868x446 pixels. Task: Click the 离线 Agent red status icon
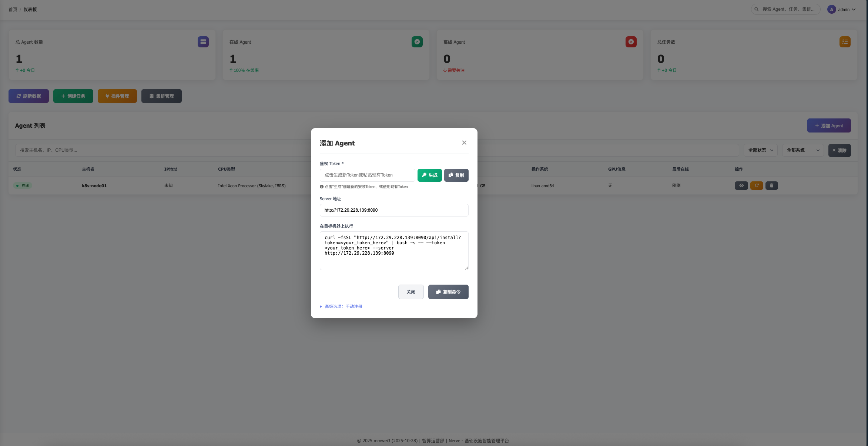[631, 42]
